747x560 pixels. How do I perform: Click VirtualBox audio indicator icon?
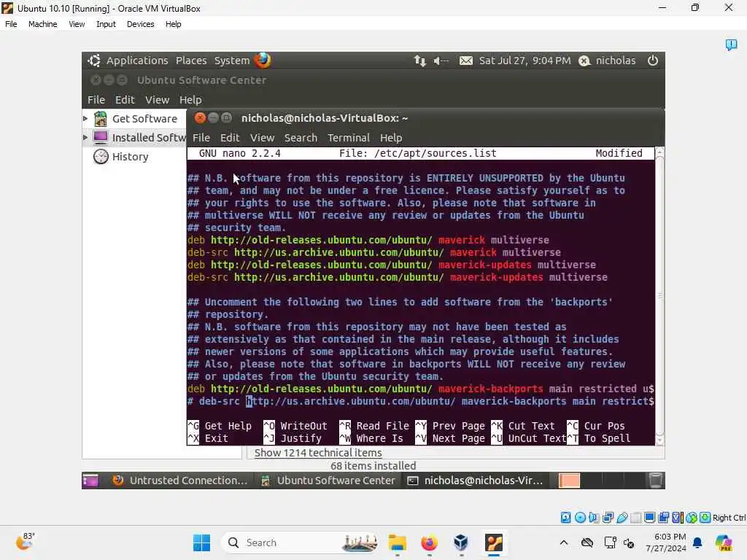point(594,518)
